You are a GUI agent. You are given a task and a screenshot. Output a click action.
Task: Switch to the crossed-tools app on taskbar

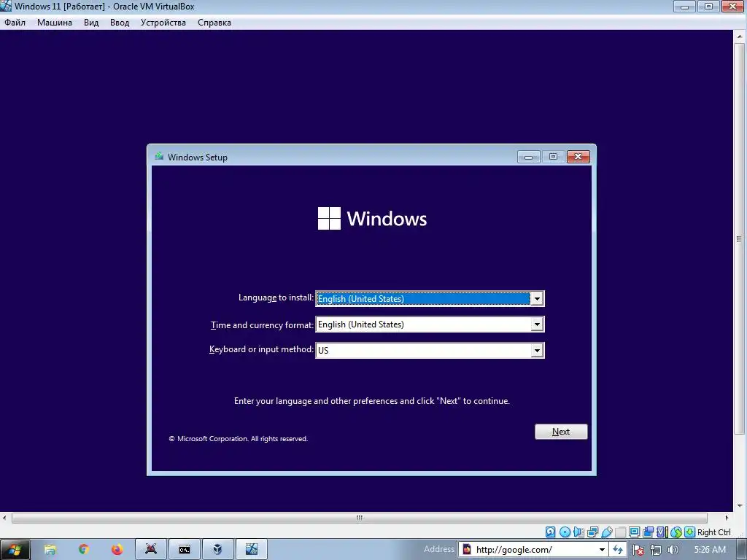click(151, 550)
